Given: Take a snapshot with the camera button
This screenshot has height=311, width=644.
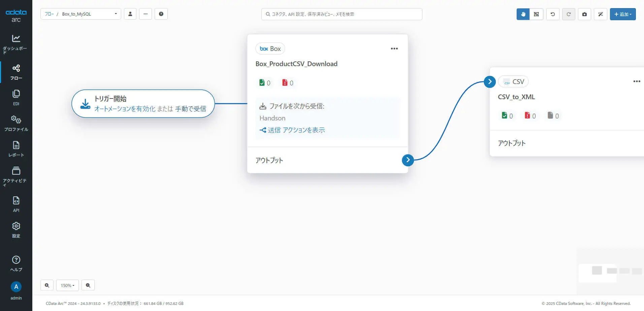Looking at the screenshot, I should (x=584, y=14).
